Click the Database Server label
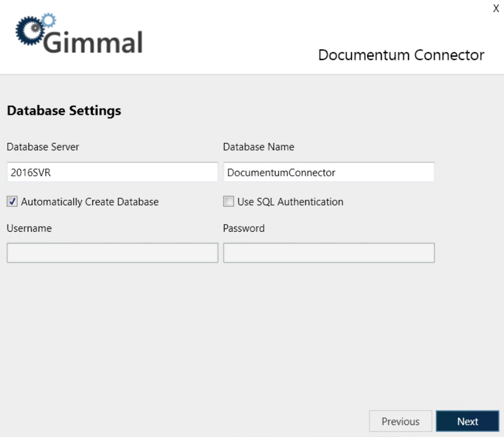 coord(43,147)
